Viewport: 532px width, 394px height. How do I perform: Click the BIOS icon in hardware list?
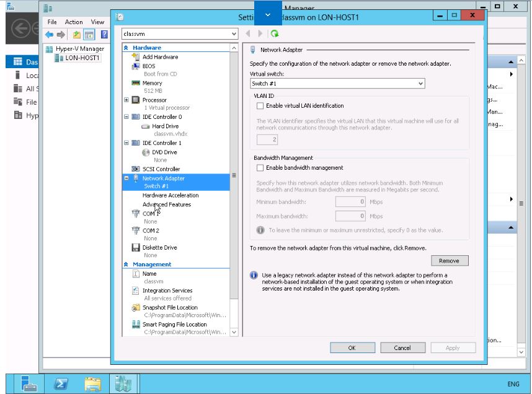(x=136, y=66)
